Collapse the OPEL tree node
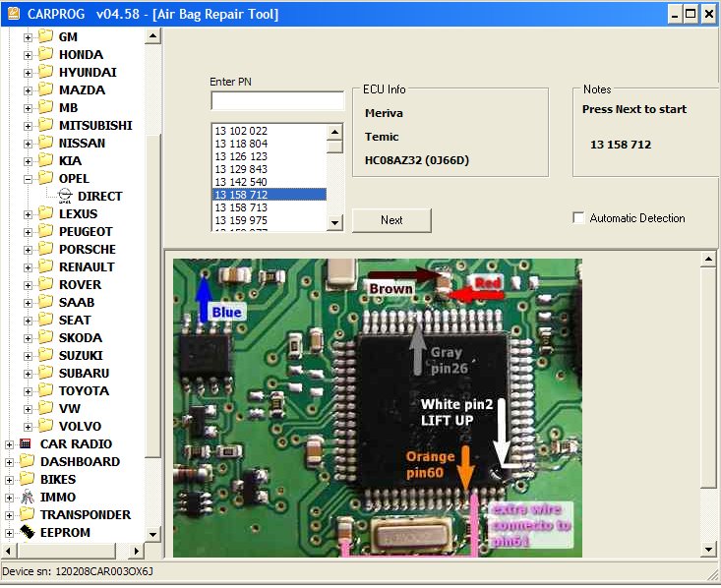This screenshot has height=588, width=721. [x=28, y=179]
